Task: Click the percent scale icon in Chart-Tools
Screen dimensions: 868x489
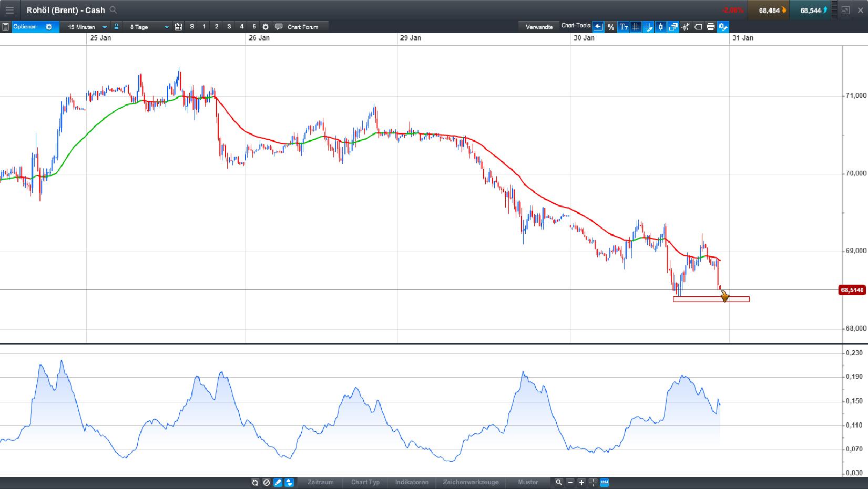Action: pos(611,27)
